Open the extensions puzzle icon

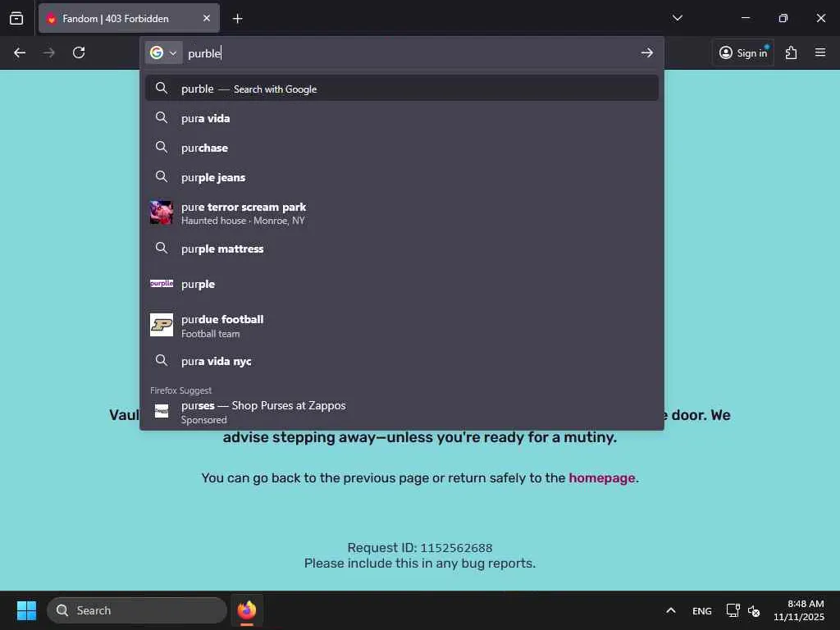pyautogui.click(x=792, y=52)
